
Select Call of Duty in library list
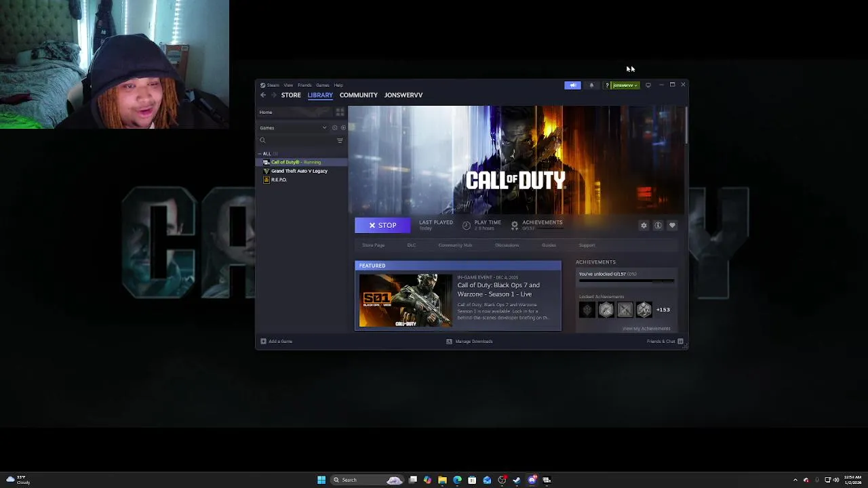click(302, 162)
